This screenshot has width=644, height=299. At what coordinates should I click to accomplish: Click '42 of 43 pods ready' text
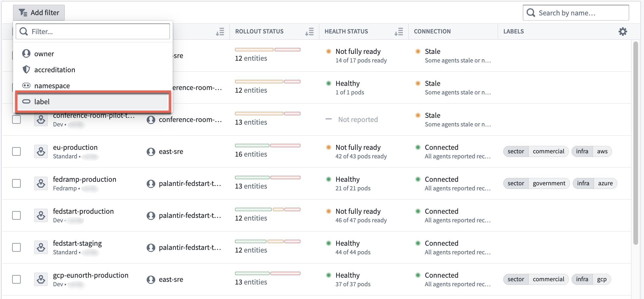click(361, 156)
